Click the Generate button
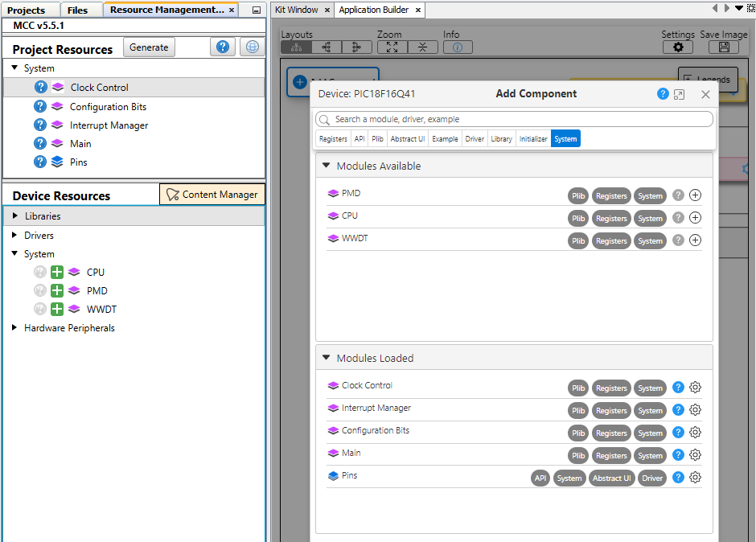The width and height of the screenshot is (756, 542). pyautogui.click(x=149, y=47)
